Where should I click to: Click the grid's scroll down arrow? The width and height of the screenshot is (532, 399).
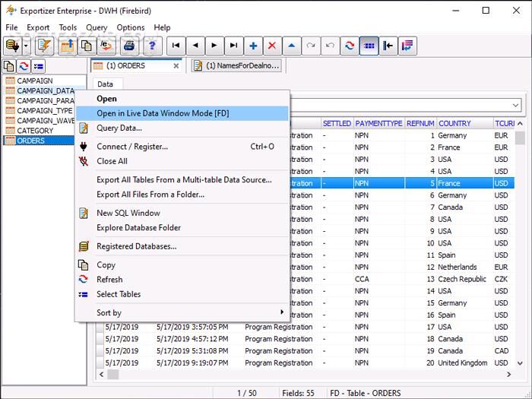click(x=520, y=363)
